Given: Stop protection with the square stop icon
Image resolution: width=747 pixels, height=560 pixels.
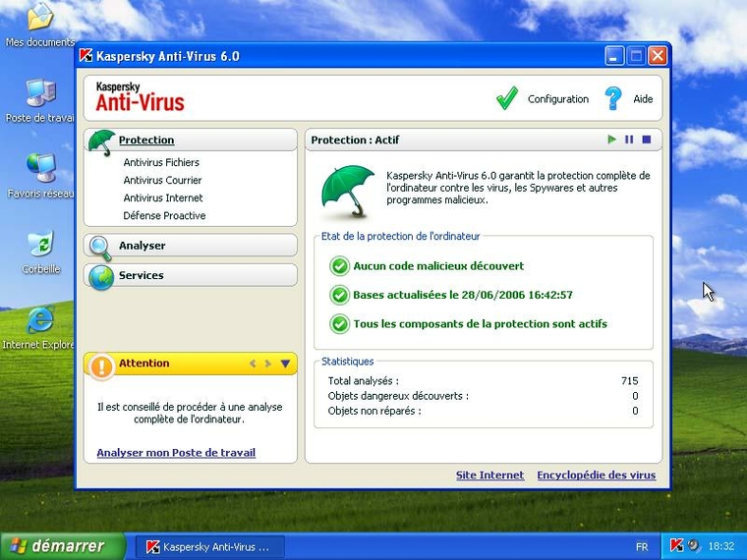Looking at the screenshot, I should tap(647, 140).
